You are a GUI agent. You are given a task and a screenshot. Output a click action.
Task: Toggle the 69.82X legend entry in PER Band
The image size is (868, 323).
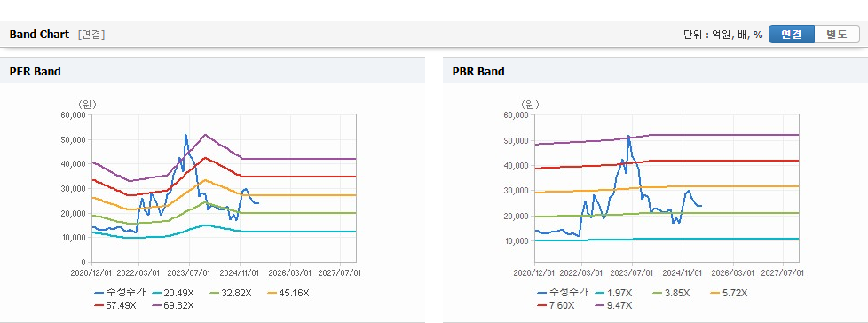pos(172,304)
